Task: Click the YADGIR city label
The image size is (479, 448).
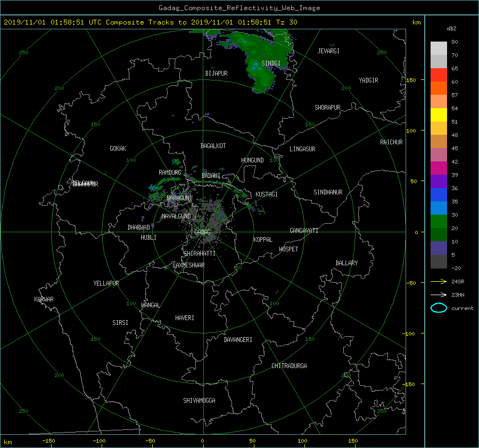Action: (368, 80)
